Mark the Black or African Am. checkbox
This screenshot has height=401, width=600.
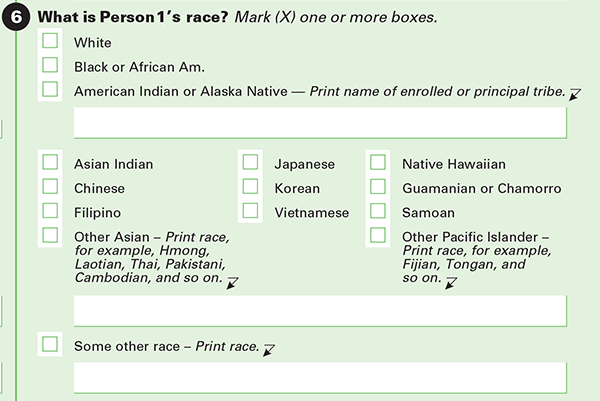pyautogui.click(x=50, y=66)
